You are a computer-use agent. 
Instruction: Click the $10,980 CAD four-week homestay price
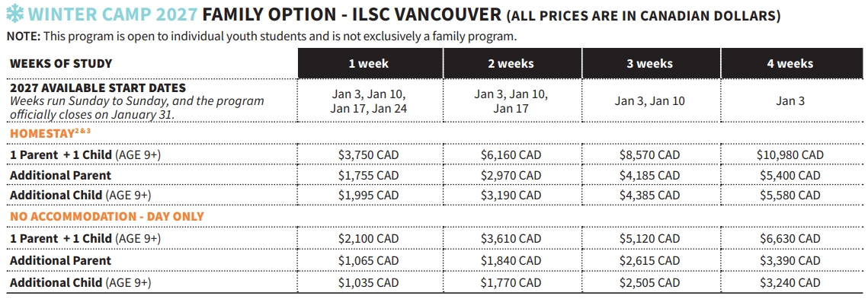790,155
